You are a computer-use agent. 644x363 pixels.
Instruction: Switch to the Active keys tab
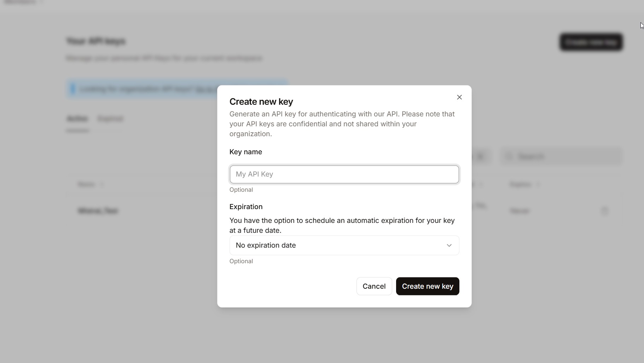click(x=77, y=119)
